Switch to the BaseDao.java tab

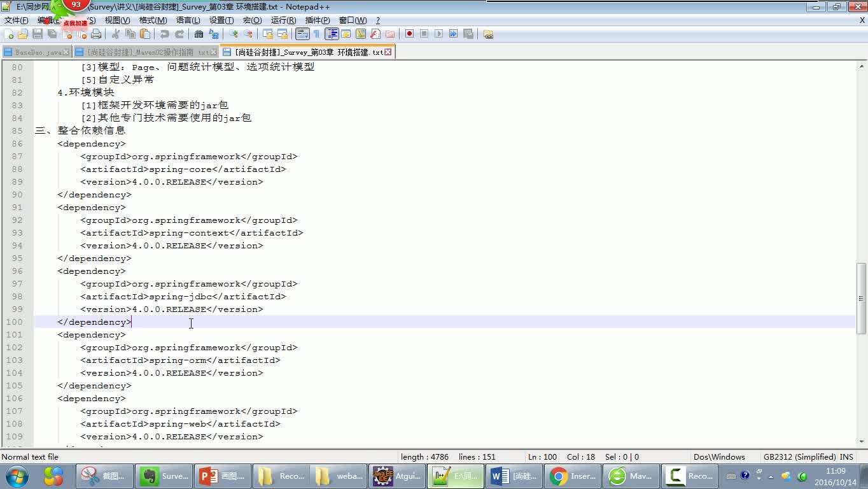tap(36, 52)
